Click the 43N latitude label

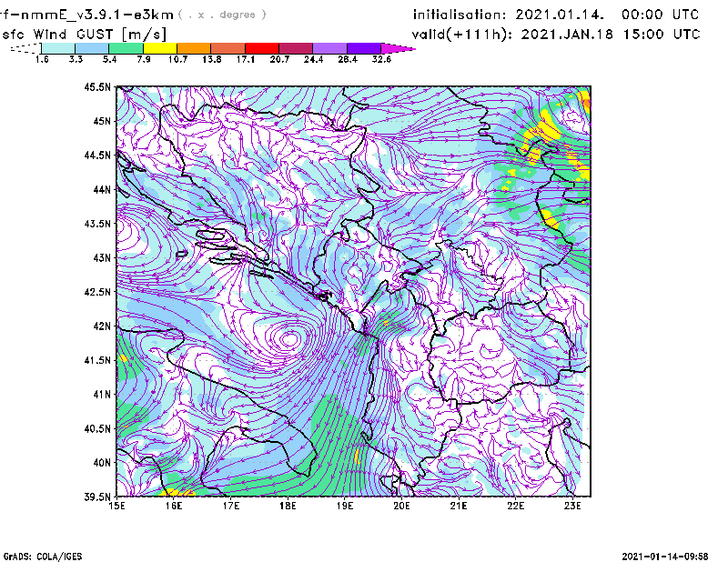pyautogui.click(x=103, y=257)
